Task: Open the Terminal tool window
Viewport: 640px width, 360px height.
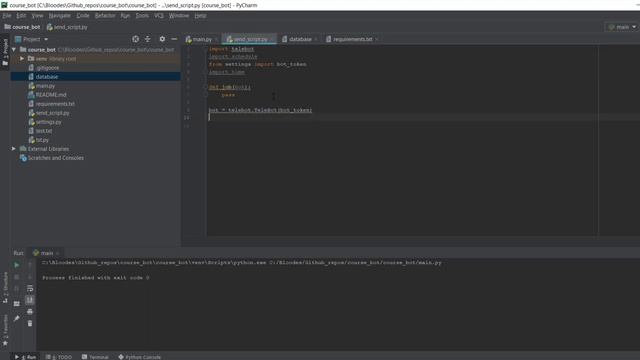Action: tap(95, 357)
